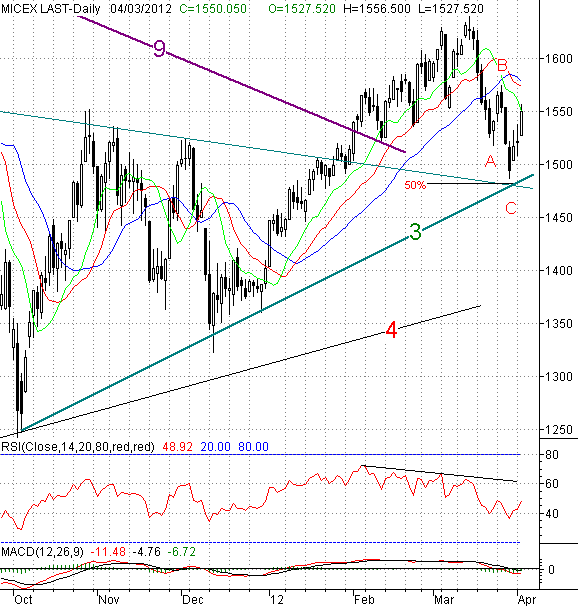This screenshot has height=608, width=578.
Task: Click the 50% retracement label
Action: point(415,185)
